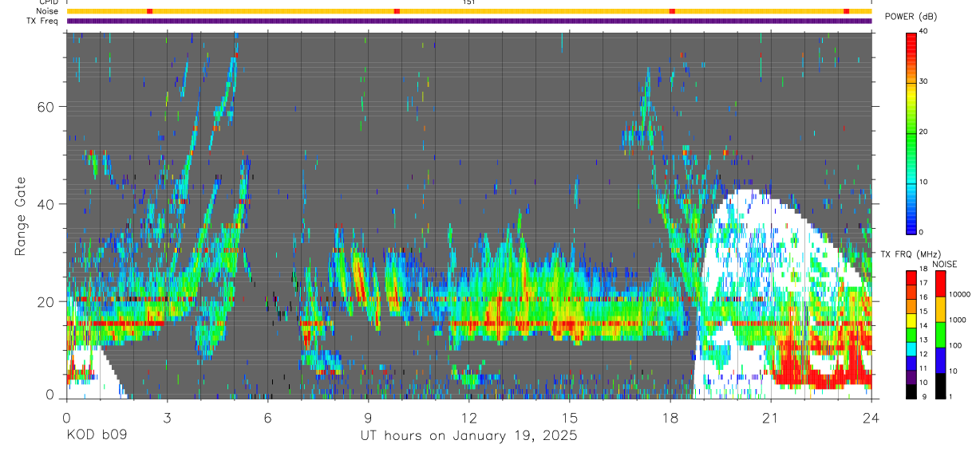Click the 10000 tick of the NOISE legend

pyautogui.click(x=958, y=294)
